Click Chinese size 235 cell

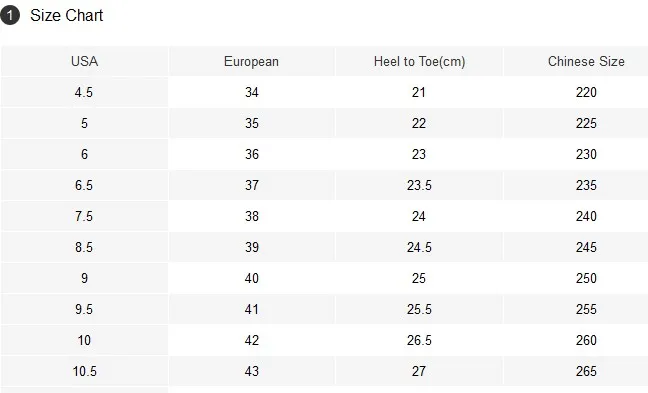(586, 185)
